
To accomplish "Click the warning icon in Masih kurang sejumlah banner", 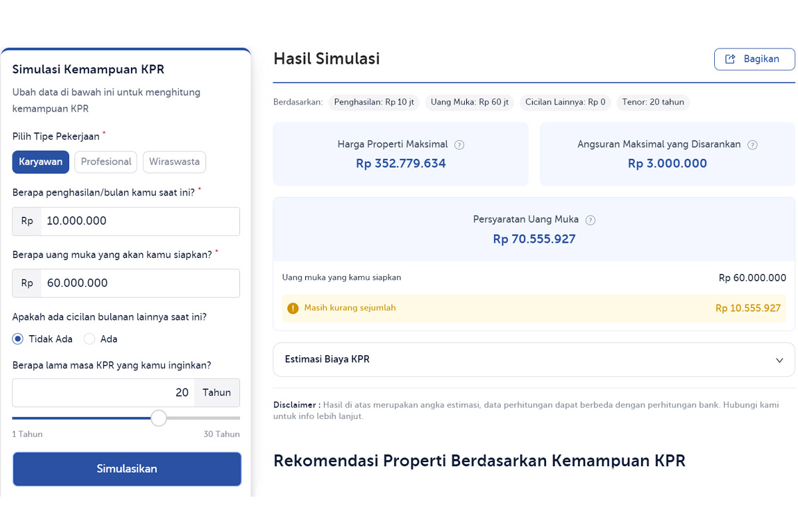I will (x=293, y=308).
